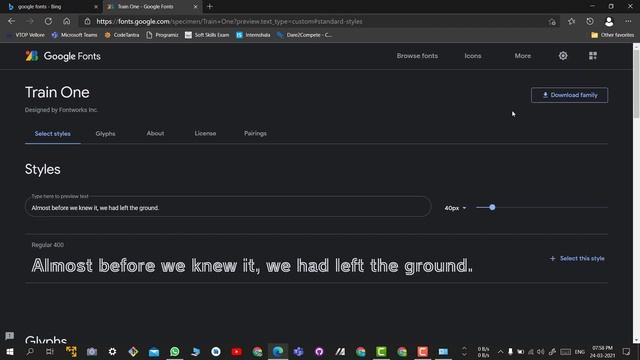Open browser settings and more menu

pos(628,21)
